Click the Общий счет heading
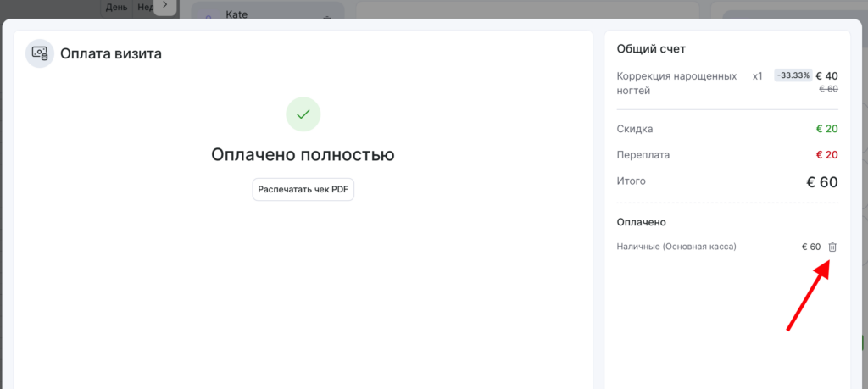Image resolution: width=868 pixels, height=389 pixels. (651, 49)
